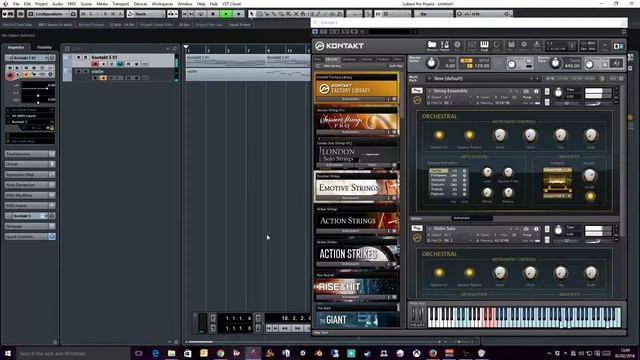Click the Record button in Cubase transport toolbar
Viewport: 640px width, 360px height.
point(238,14)
